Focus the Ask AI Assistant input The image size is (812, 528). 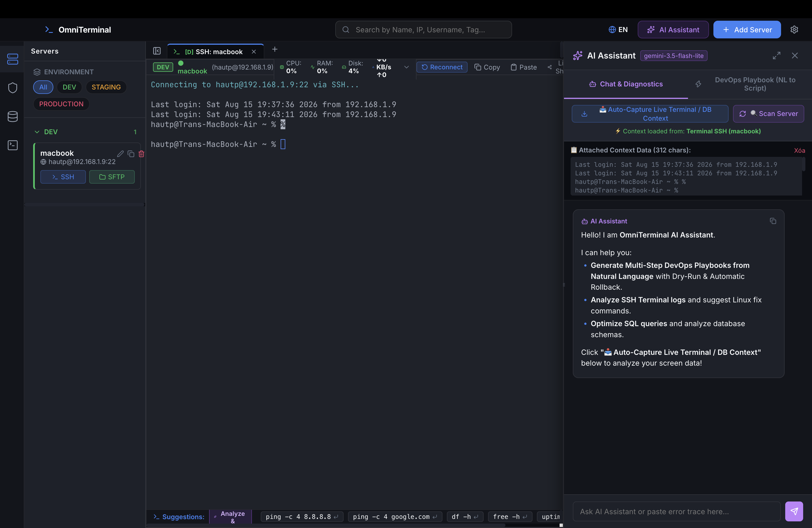677,511
